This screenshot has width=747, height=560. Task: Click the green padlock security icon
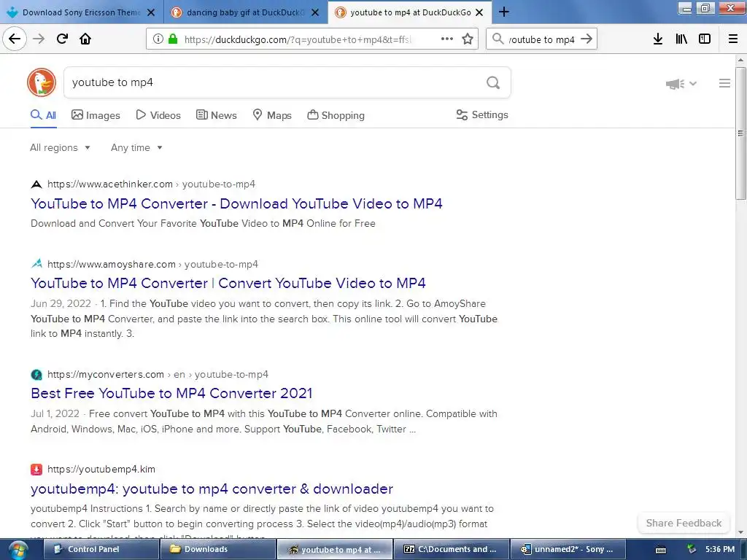pos(173,39)
